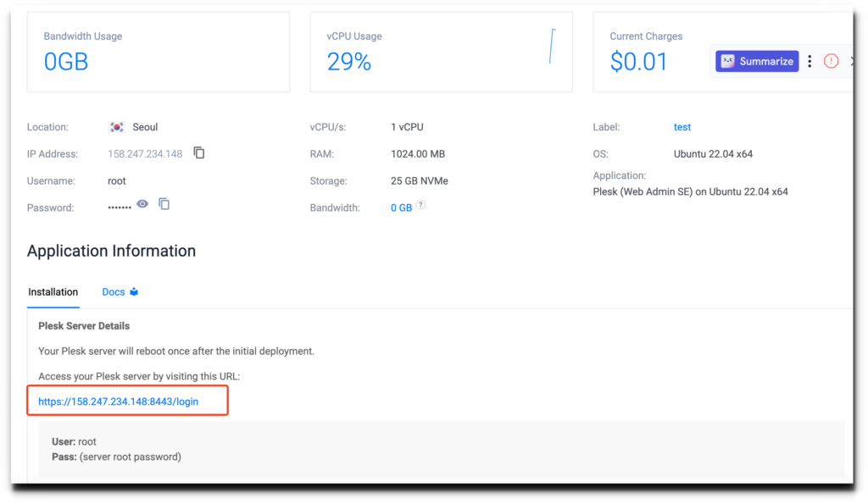Click the $0.01 Current Charges value
Viewport: 868px width, 504px height.
639,61
